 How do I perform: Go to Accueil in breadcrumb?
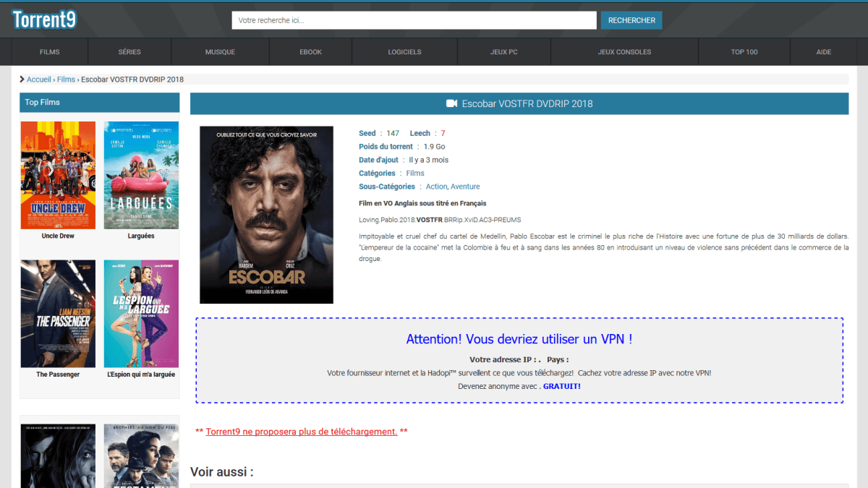click(x=39, y=80)
